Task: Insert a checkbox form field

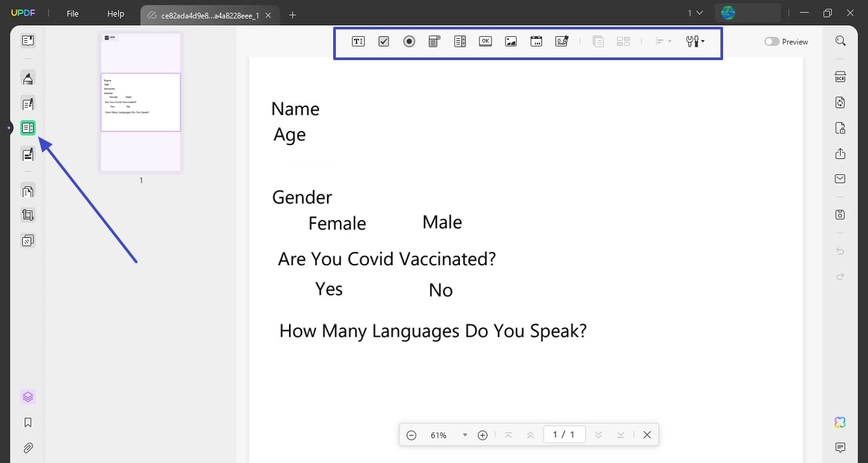Action: coord(383,41)
